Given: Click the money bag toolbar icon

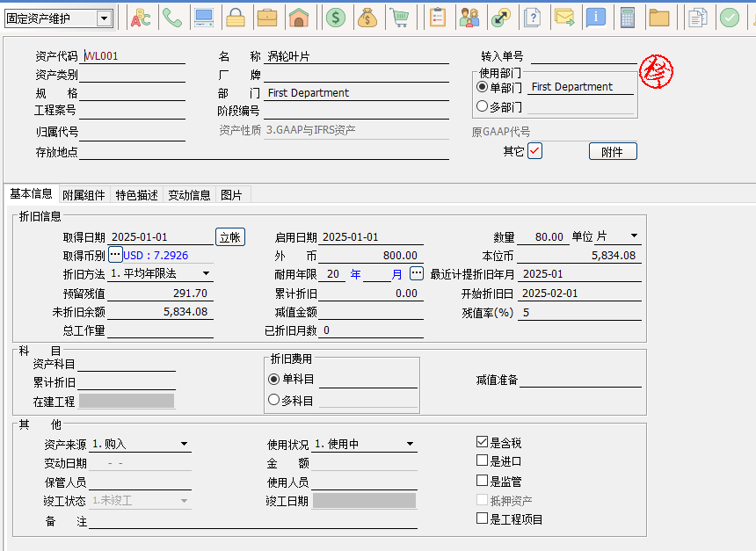Looking at the screenshot, I should [367, 18].
